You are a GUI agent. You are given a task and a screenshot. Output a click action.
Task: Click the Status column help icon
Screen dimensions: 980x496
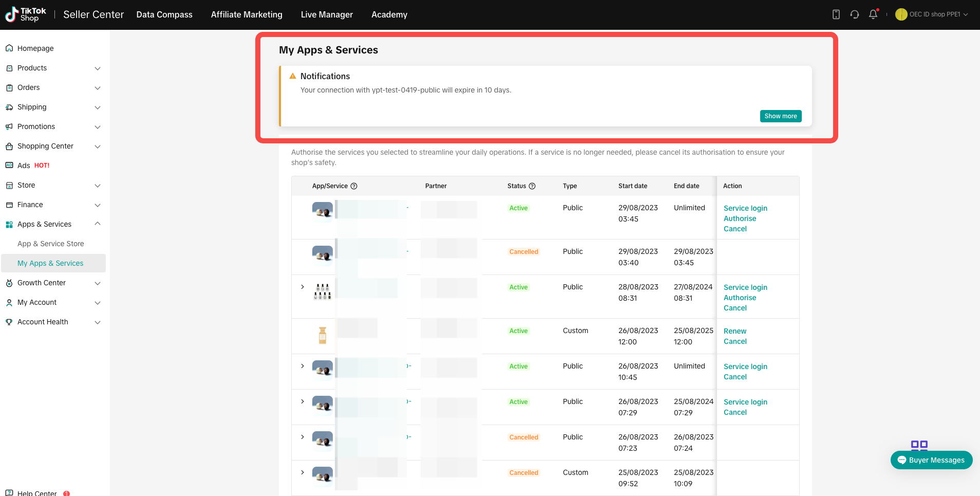coord(532,186)
